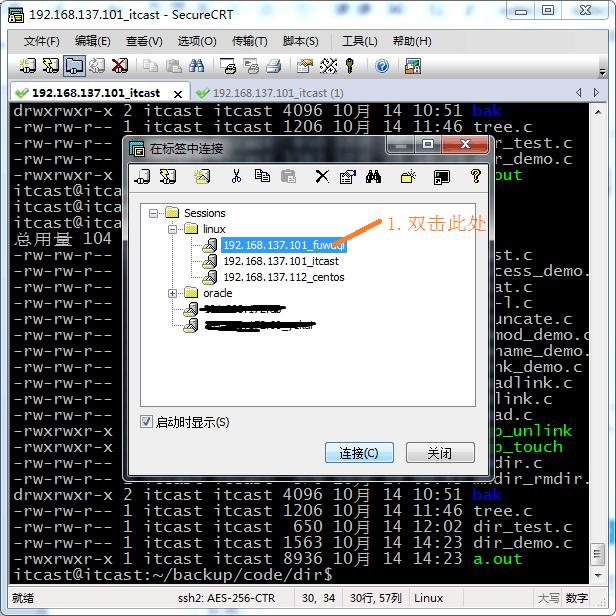Click the public key assistant key icon
616x616 pixels.
(x=350, y=66)
